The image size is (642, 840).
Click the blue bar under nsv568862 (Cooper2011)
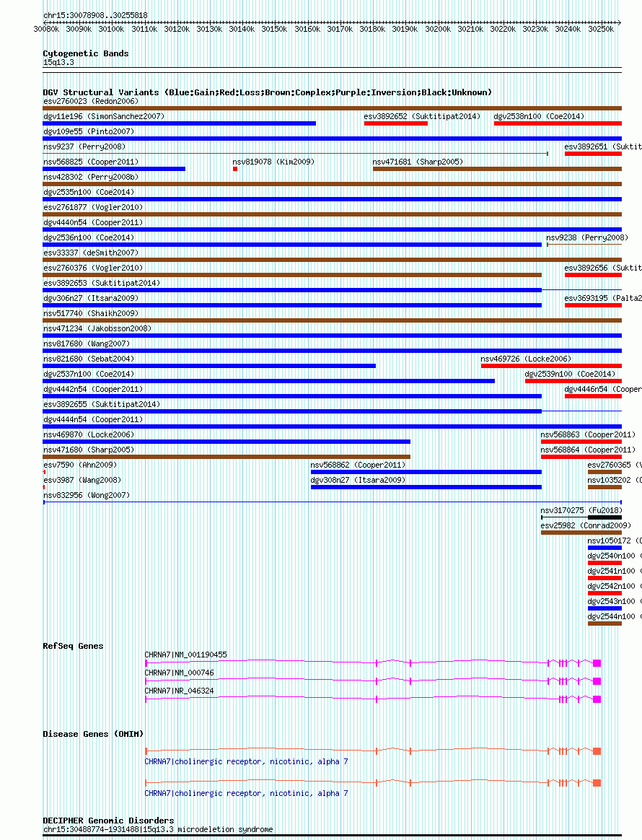click(426, 472)
